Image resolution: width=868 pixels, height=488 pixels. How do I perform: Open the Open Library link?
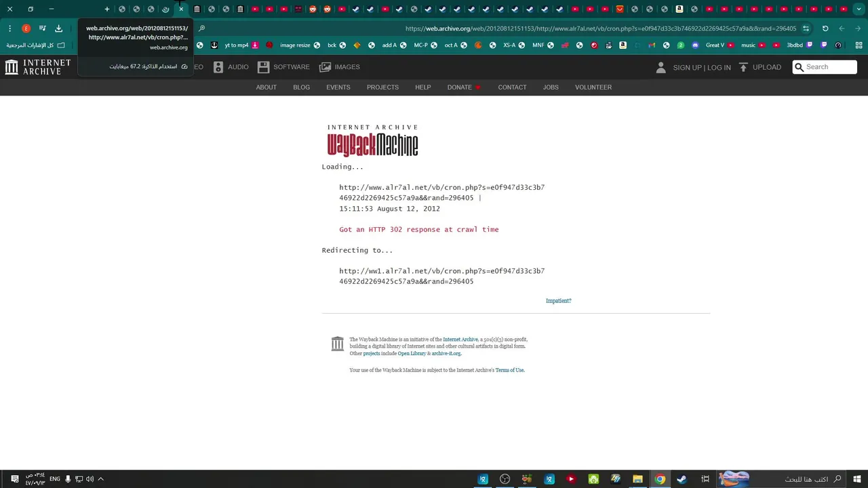(412, 353)
